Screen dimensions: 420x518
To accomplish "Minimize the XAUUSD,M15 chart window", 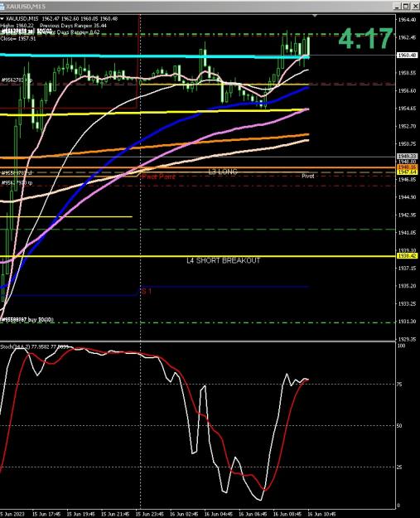I will click(398, 7).
